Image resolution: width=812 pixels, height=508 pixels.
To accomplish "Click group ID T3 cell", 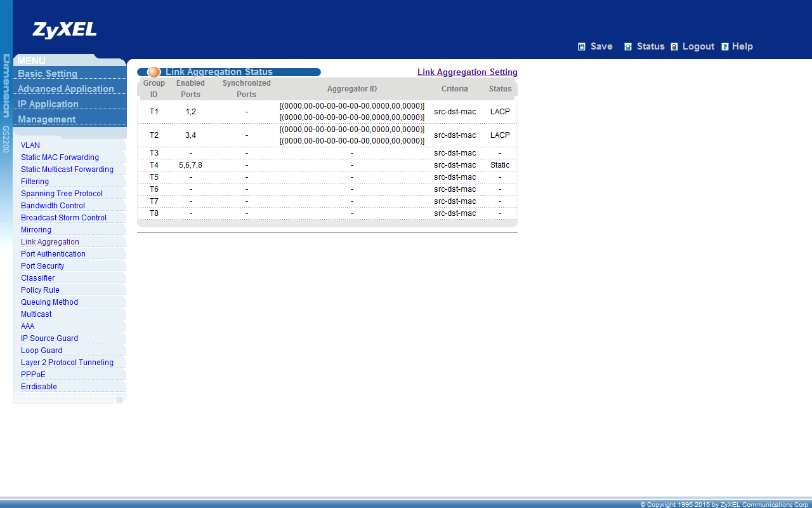I will (x=154, y=153).
